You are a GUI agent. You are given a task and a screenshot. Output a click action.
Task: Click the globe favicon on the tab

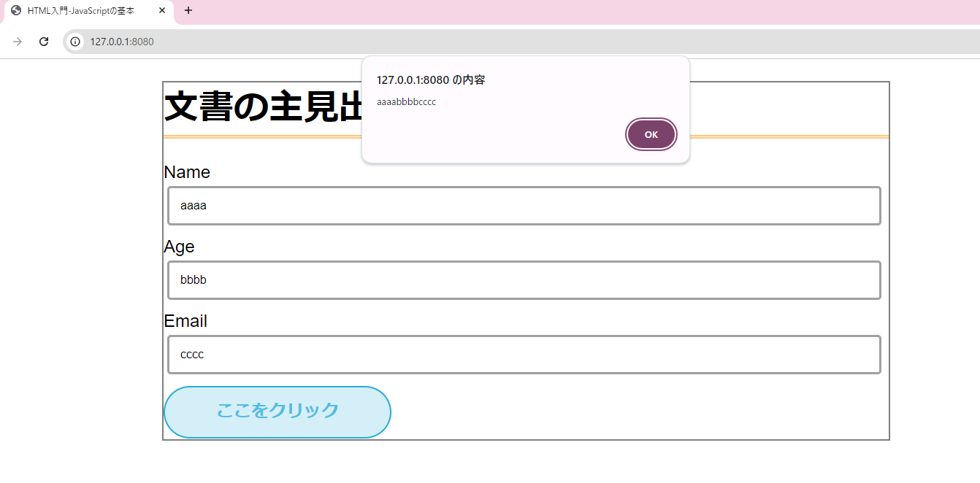(x=16, y=11)
